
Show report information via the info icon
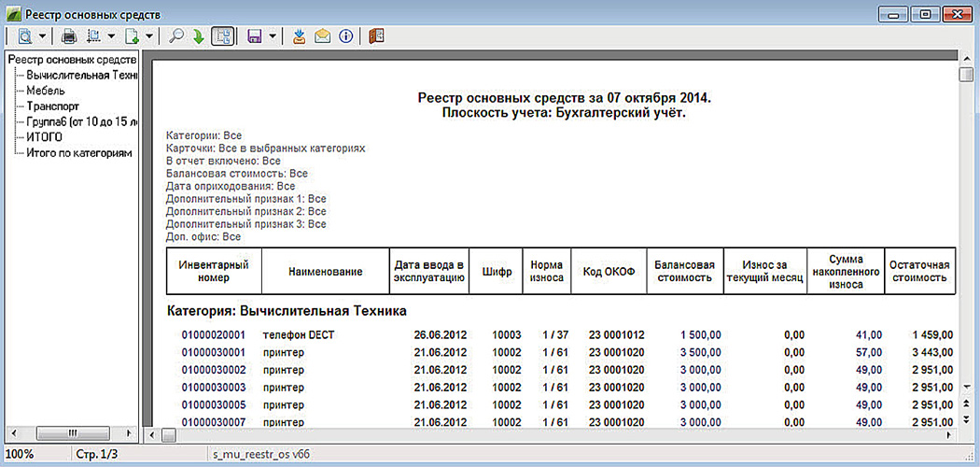(x=346, y=36)
